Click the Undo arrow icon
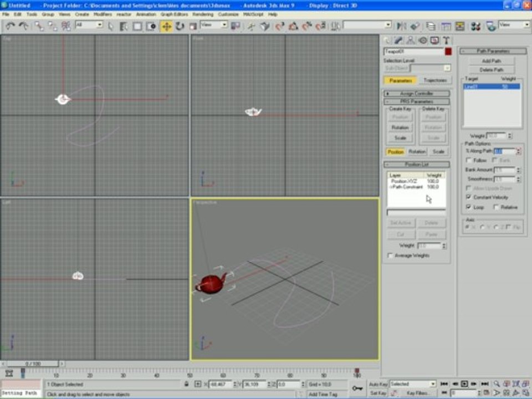Screen dimensions: 532x399 pyautogui.click(x=10, y=26)
